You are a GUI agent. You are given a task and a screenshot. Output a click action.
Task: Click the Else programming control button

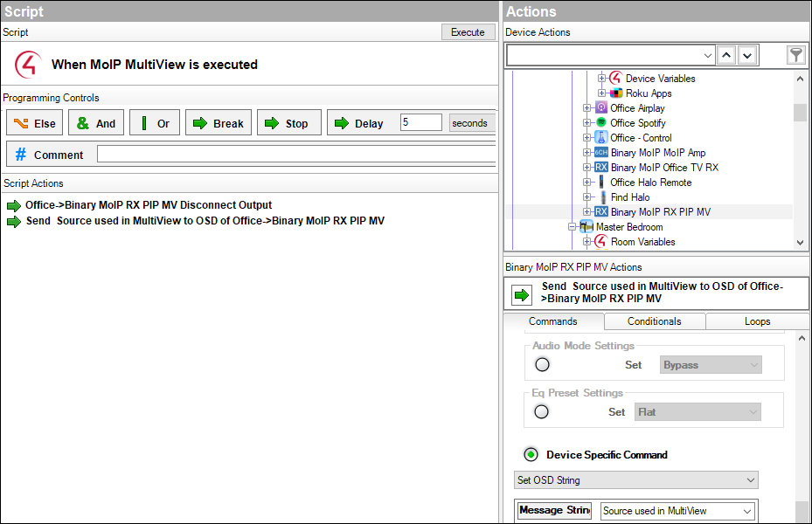click(x=35, y=123)
